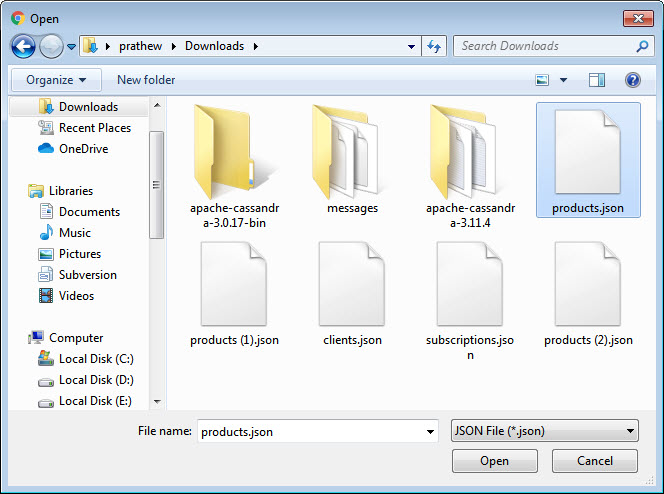Select Computer in the navigation pane
The height and width of the screenshot is (494, 664).
[x=65, y=338]
